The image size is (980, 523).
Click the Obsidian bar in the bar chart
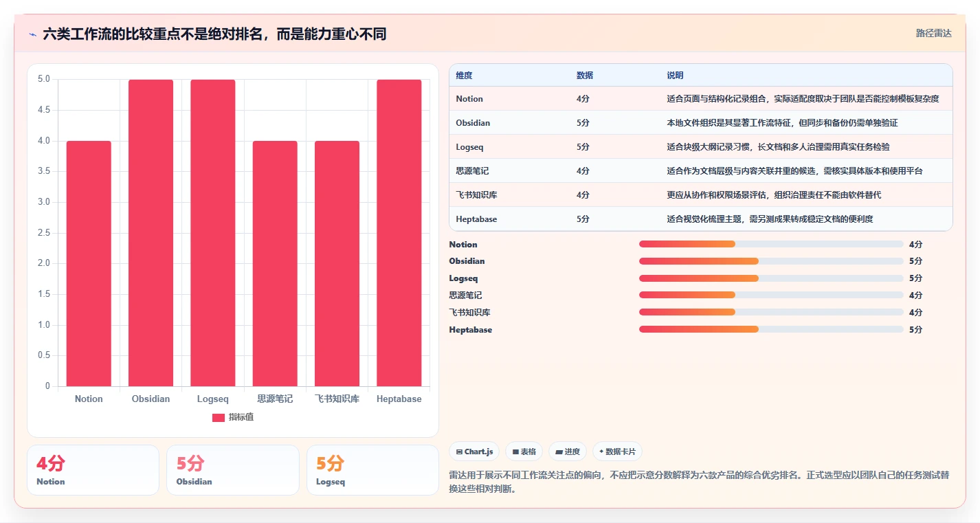point(151,233)
